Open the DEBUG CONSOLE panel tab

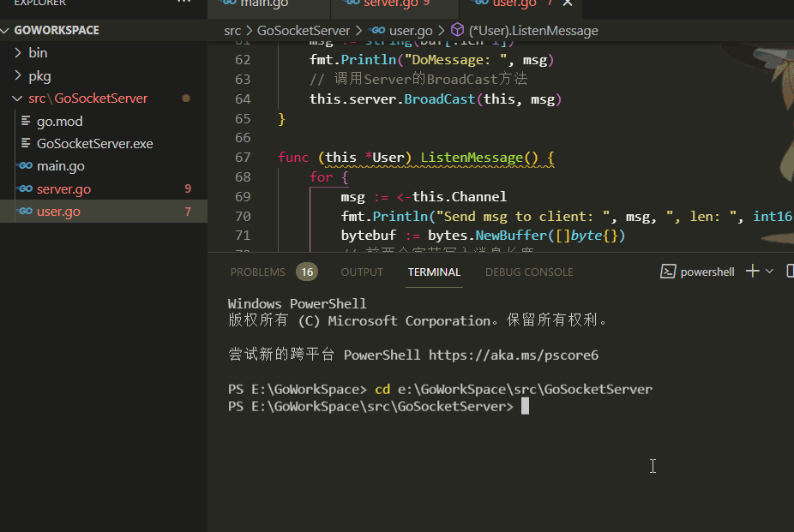[529, 272]
